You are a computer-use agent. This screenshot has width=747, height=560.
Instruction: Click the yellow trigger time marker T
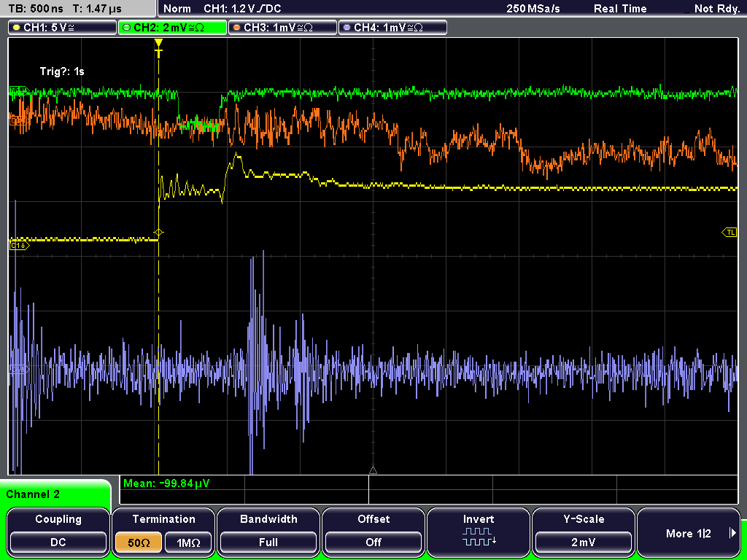point(158,49)
